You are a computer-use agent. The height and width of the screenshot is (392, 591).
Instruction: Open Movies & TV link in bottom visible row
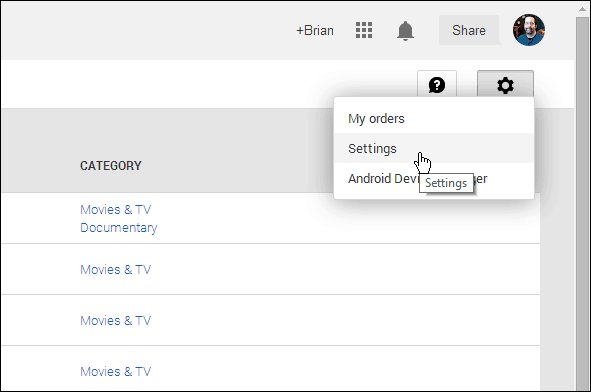pos(115,371)
